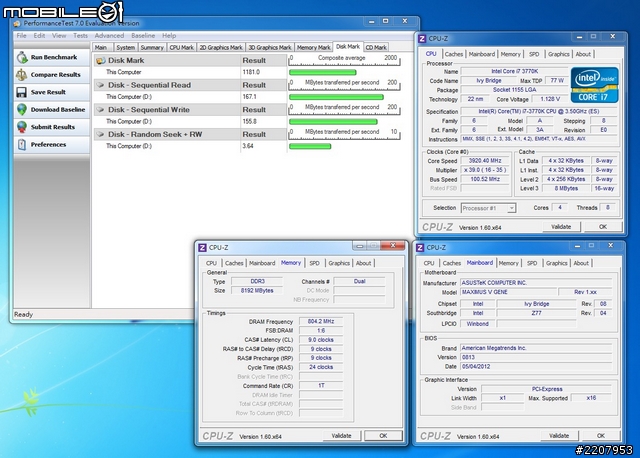
Task: Open Memory tab in Mainboard CPU-Z window
Action: point(509,263)
